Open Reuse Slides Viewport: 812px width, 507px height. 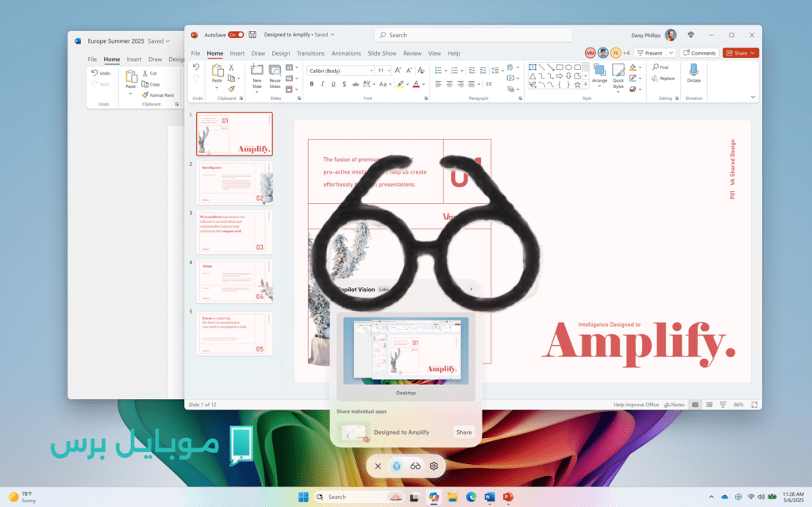(x=275, y=77)
